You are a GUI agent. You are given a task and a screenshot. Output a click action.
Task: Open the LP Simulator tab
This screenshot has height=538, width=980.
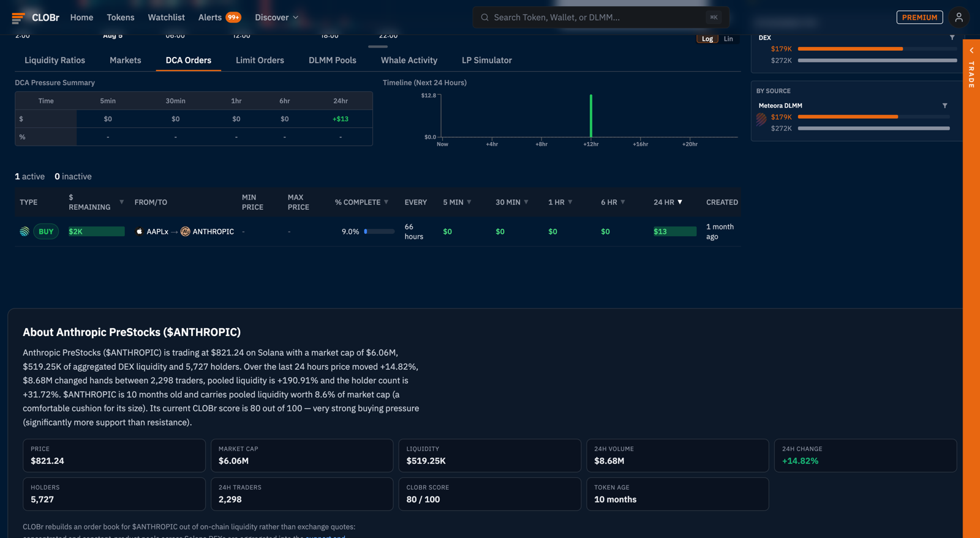click(x=487, y=60)
